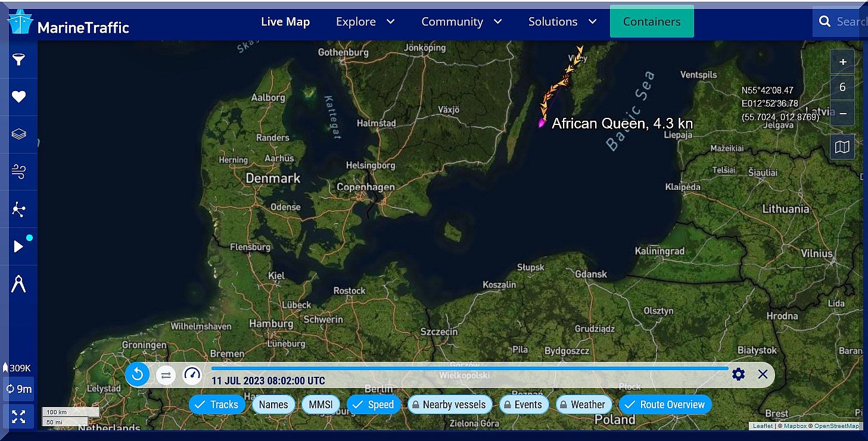The width and height of the screenshot is (868, 441).
Task: Toggle the Tracks option off
Action: click(x=217, y=405)
